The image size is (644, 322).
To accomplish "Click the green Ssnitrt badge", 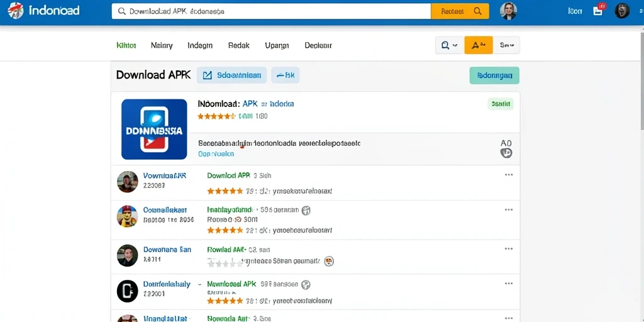I will (x=501, y=104).
